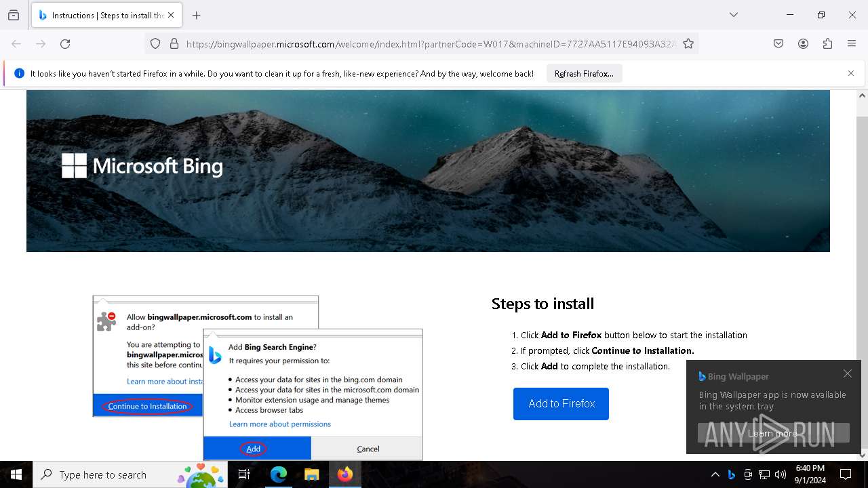Click the info icon in notification bar
The image size is (868, 488).
click(x=19, y=73)
